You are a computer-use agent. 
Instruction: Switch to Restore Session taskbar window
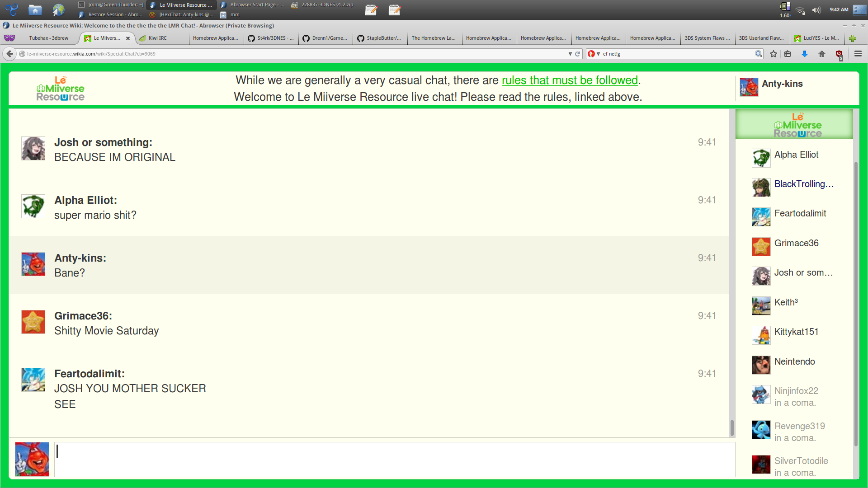(x=111, y=15)
